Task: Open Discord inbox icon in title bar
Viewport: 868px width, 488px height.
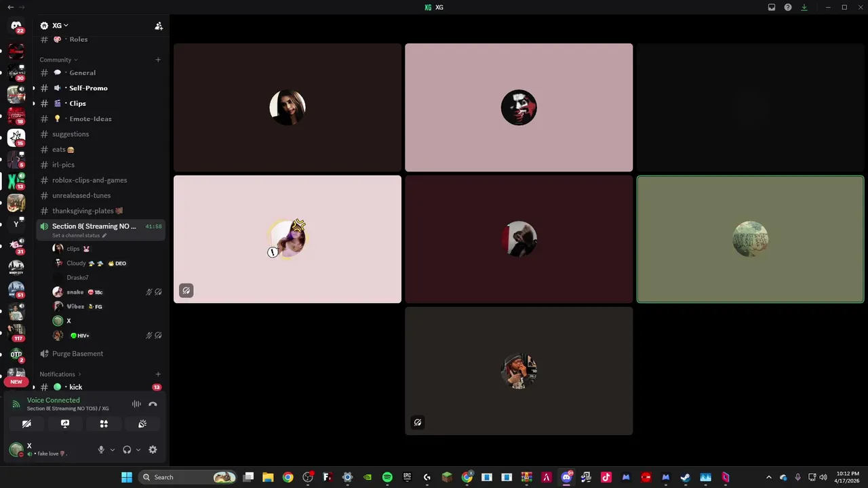Action: pyautogui.click(x=772, y=7)
